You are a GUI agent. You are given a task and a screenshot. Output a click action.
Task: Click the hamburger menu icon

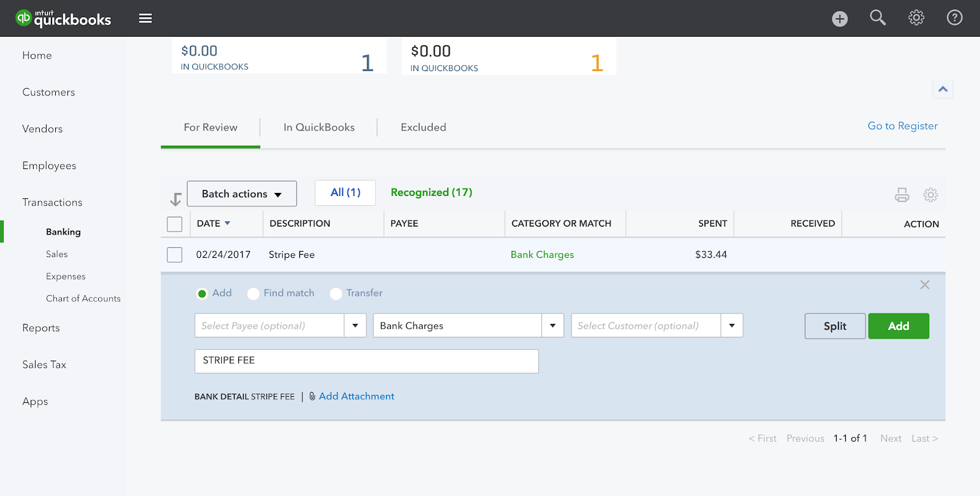pos(145,18)
